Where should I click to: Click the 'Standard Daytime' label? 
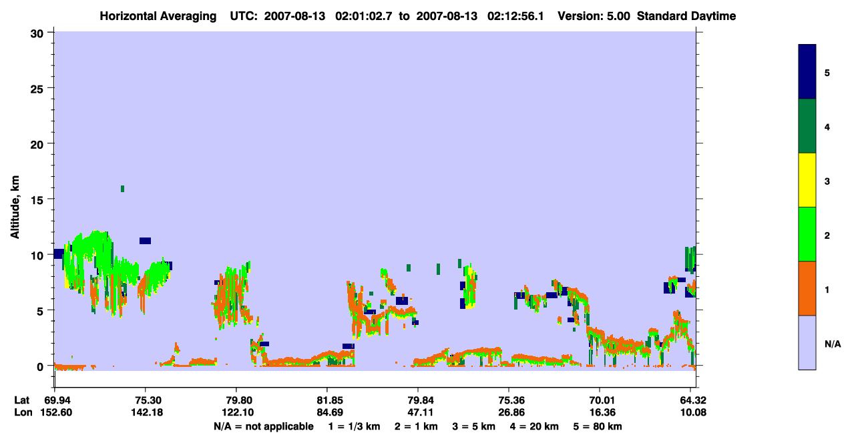point(686,16)
